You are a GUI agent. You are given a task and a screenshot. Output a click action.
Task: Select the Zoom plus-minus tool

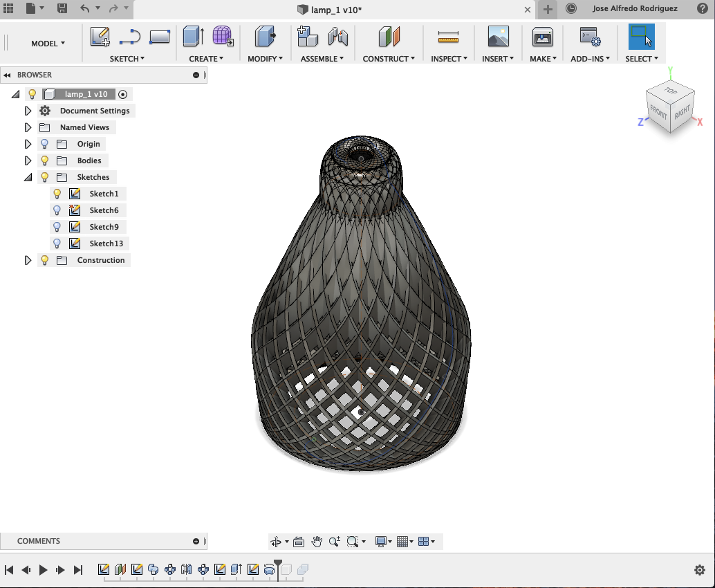pyautogui.click(x=334, y=542)
